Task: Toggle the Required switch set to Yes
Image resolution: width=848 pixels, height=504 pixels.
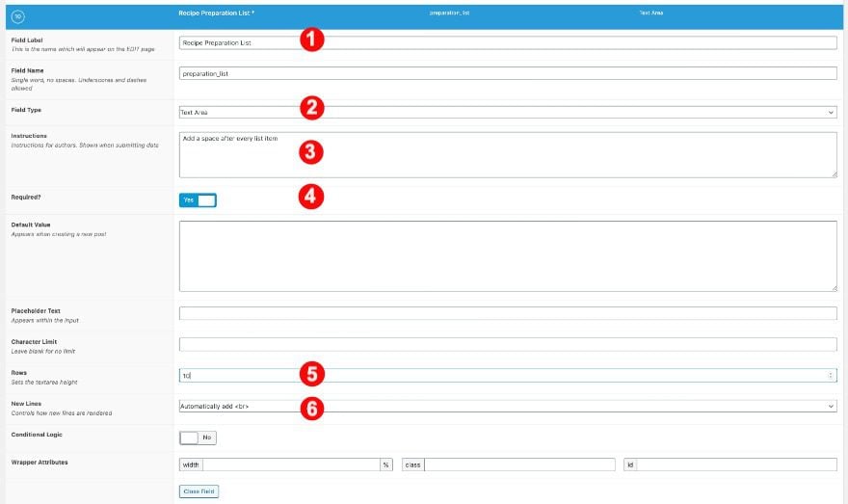Action: click(x=198, y=200)
